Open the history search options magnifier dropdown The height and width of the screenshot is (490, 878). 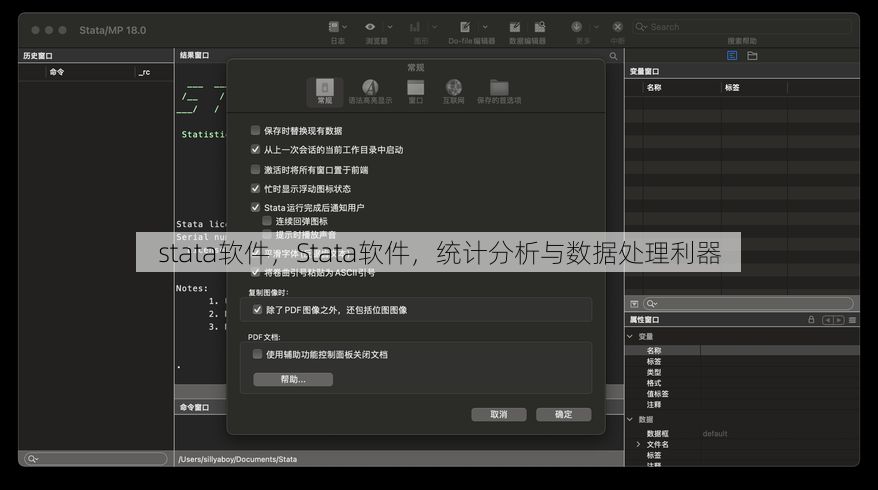(x=32, y=459)
